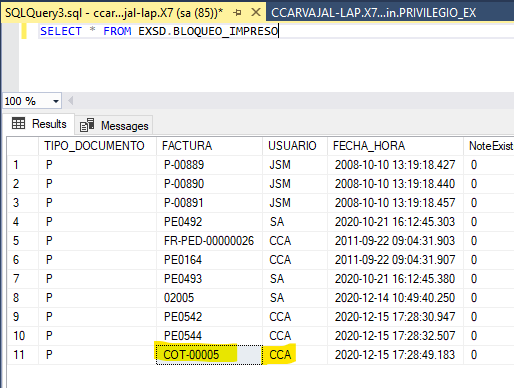The image size is (514, 388).
Task: Click cell P-00890
Action: [209, 184]
